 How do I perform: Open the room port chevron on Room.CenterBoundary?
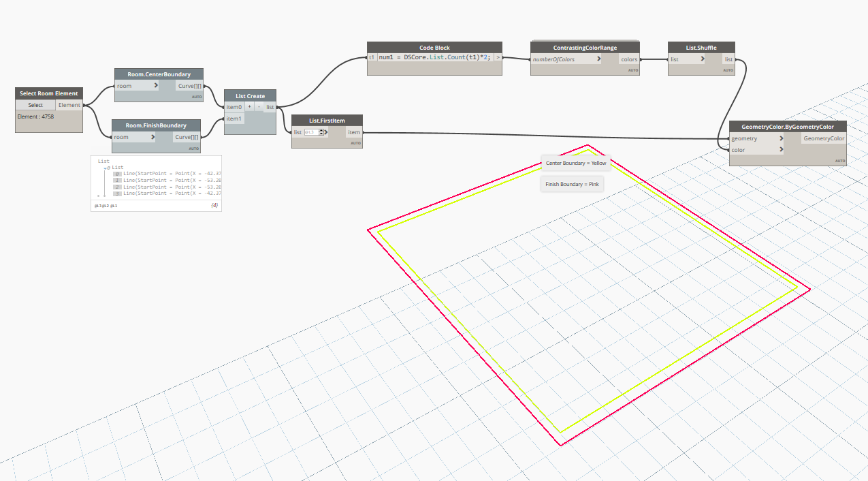click(x=156, y=86)
